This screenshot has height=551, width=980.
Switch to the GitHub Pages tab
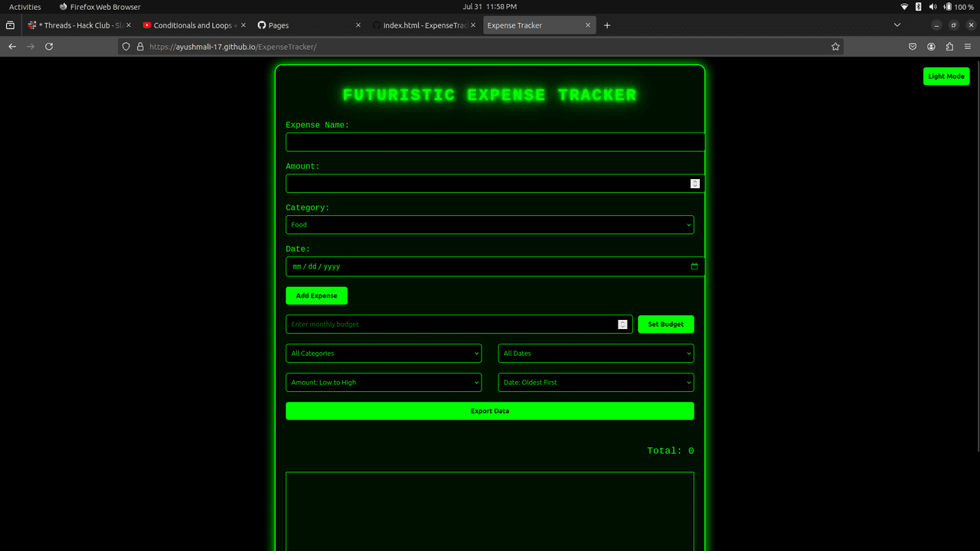(x=306, y=25)
